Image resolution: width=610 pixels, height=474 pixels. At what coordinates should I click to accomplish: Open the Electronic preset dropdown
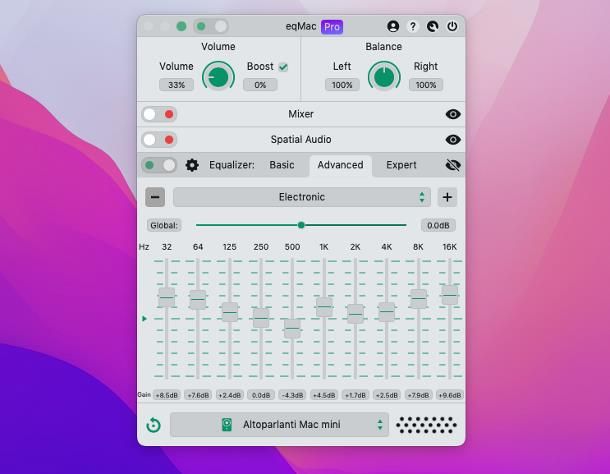[302, 197]
